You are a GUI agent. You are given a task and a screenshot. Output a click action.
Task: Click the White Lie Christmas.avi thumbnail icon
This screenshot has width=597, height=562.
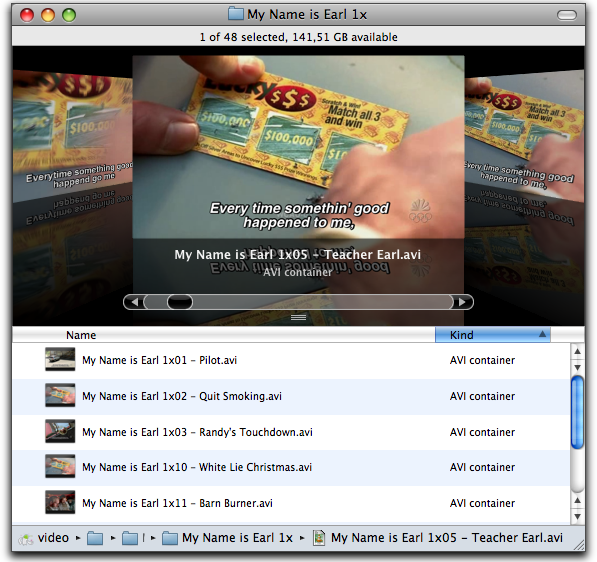pos(60,466)
